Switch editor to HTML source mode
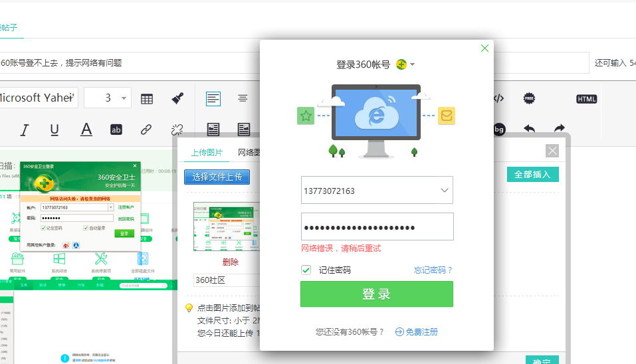 (587, 99)
